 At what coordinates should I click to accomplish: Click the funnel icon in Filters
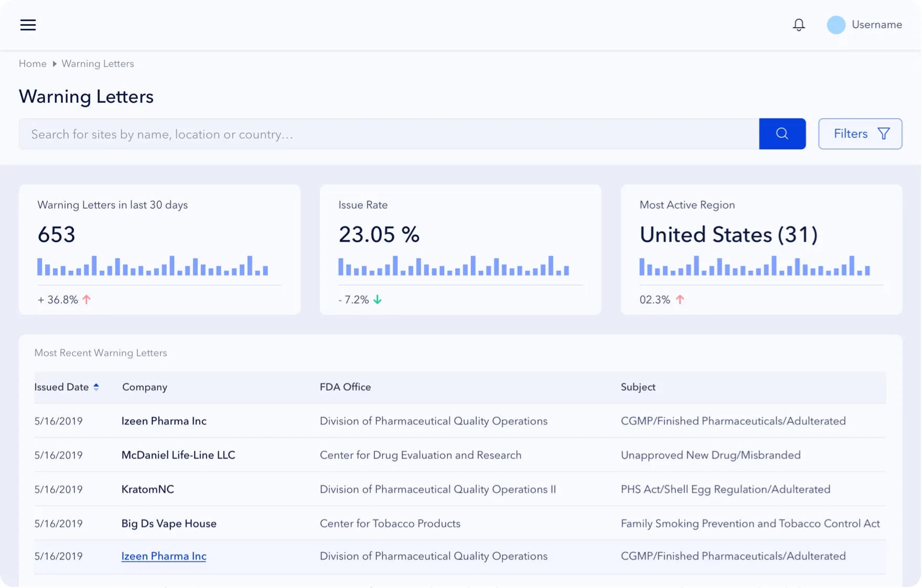[x=884, y=134]
